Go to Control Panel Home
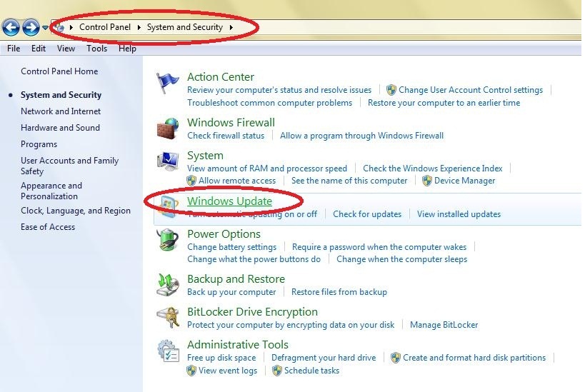The height and width of the screenshot is (392, 585). pos(59,71)
